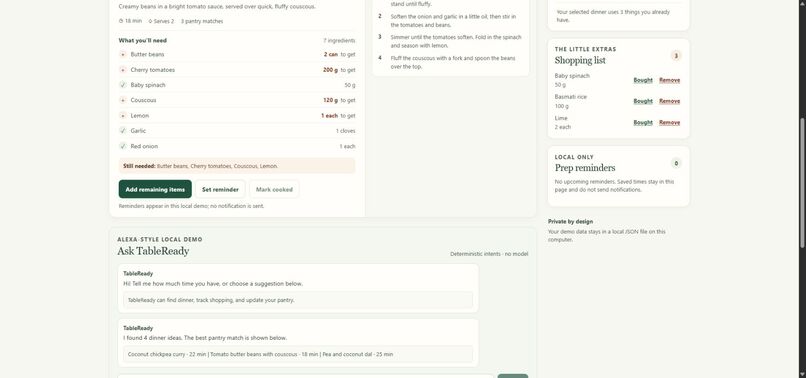This screenshot has height=378, width=806.
Task: Click the 'Private by design' note
Action: coord(570,222)
